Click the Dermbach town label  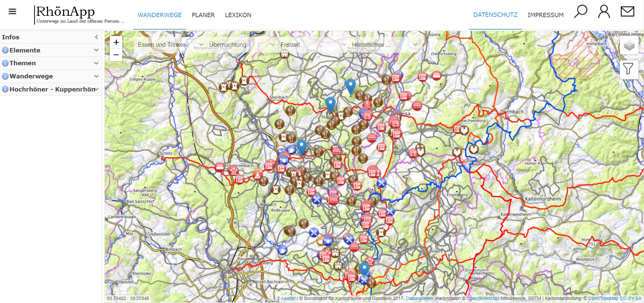click(512, 112)
